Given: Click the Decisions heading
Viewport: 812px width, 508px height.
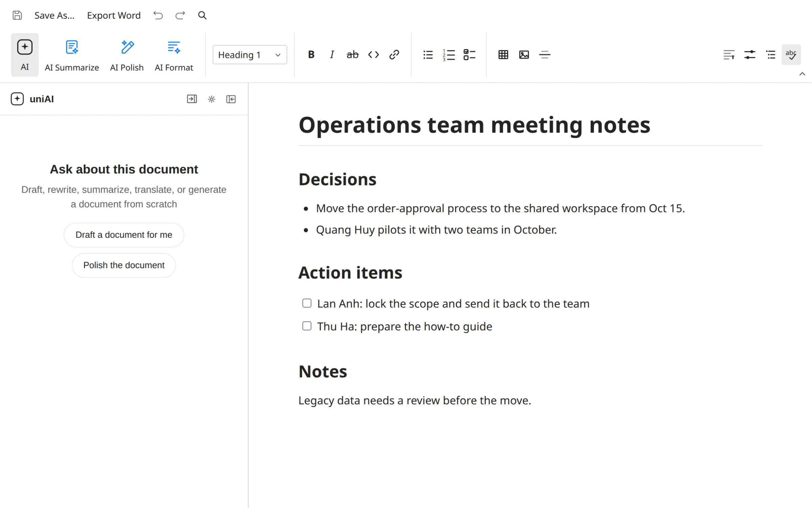Looking at the screenshot, I should [337, 179].
